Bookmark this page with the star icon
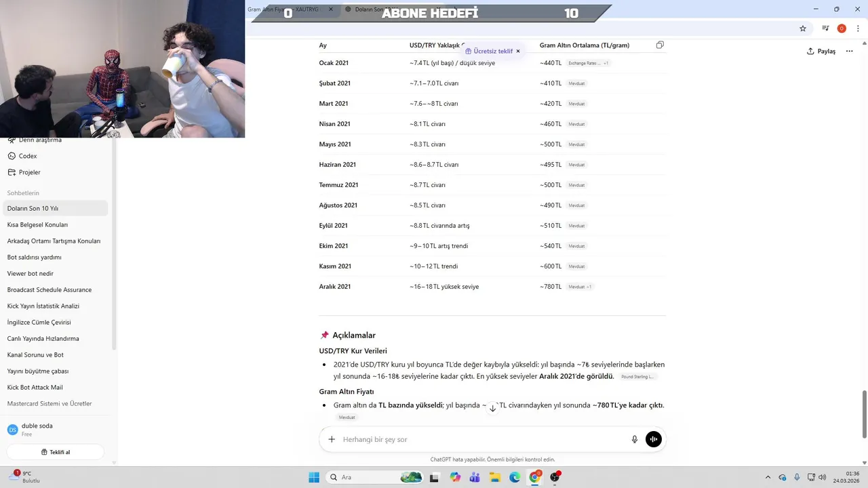Viewport: 868px width, 488px height. tap(803, 28)
